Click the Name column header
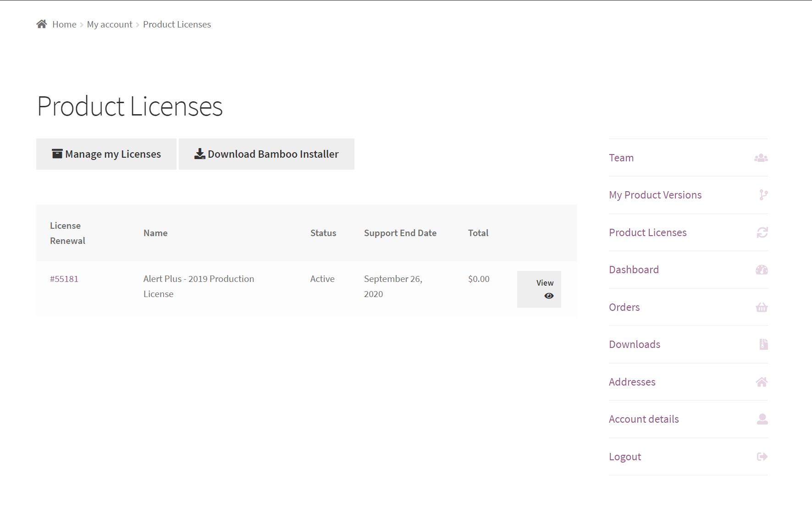Screen dimensions: 812x524 pyautogui.click(x=155, y=233)
